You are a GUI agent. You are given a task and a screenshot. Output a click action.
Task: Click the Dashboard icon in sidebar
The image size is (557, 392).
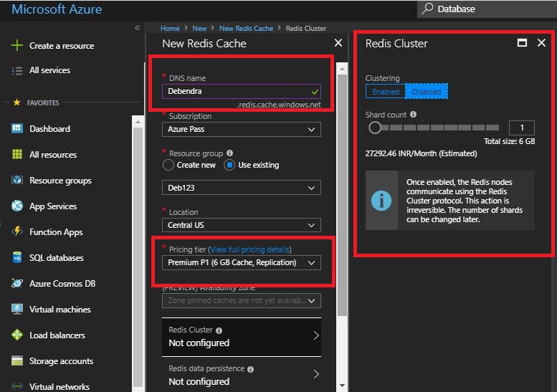17,129
